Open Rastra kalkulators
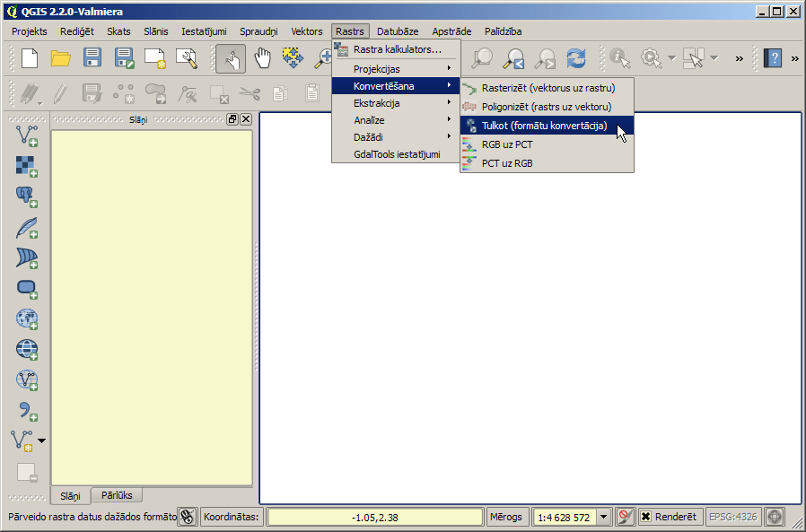 397,50
